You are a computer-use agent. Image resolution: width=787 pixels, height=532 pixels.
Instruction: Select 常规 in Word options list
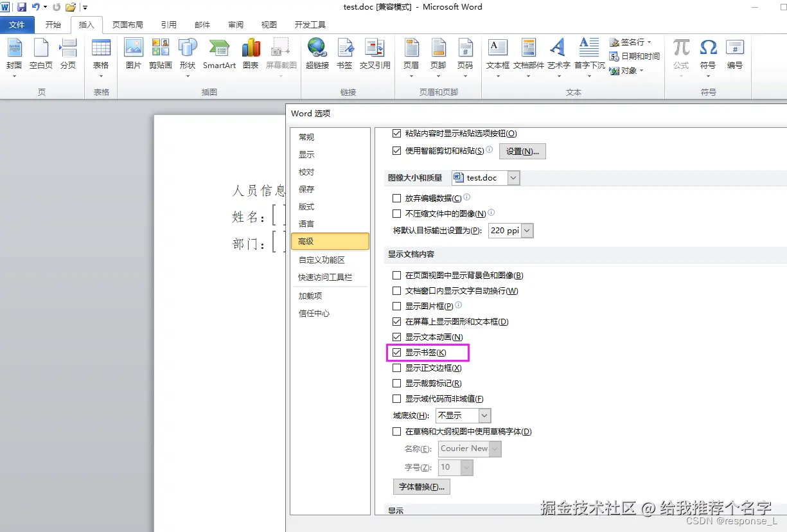(330, 137)
